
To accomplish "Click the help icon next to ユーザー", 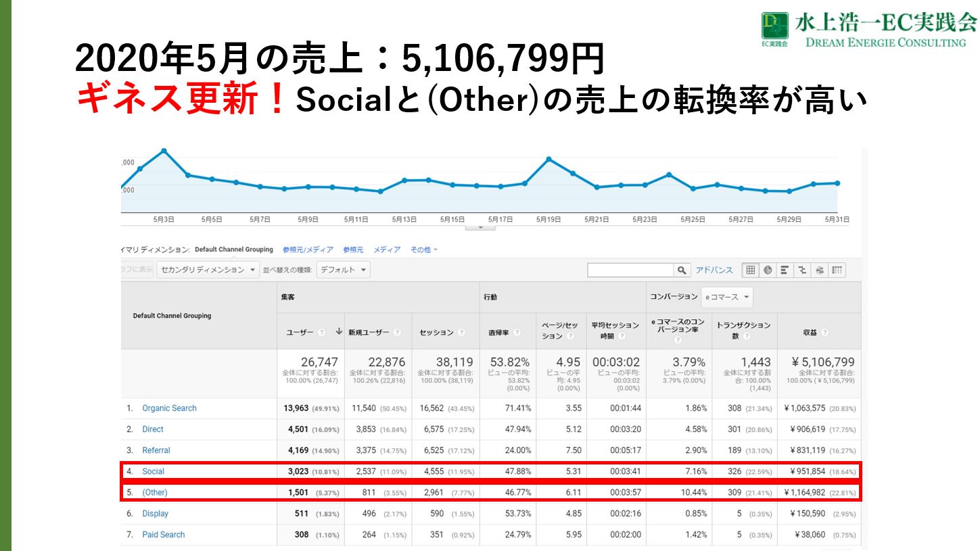I will coord(322,333).
